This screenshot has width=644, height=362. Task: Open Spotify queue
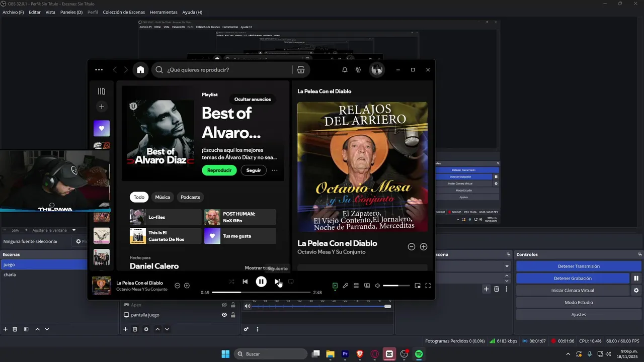click(356, 286)
